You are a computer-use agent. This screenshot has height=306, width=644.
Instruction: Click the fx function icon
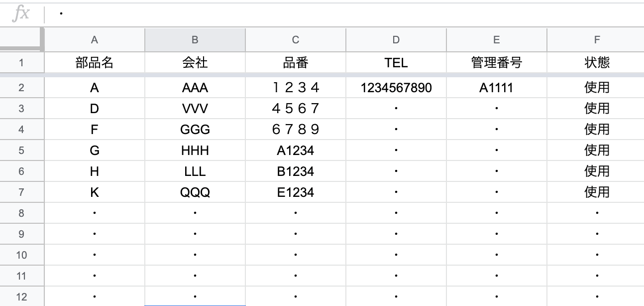(21, 14)
